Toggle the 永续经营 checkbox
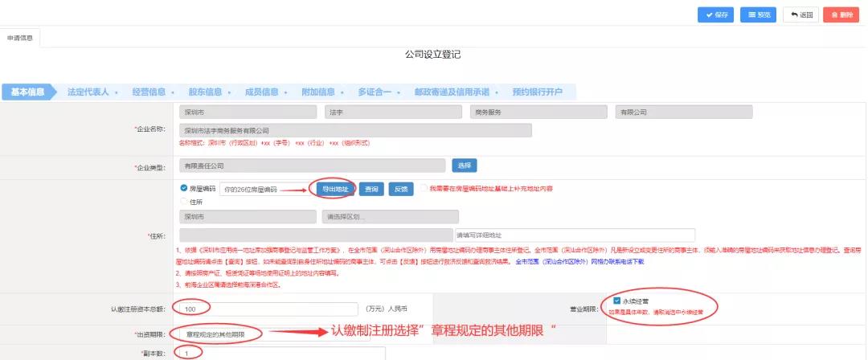Viewport: 868px width, 360px height. point(616,301)
